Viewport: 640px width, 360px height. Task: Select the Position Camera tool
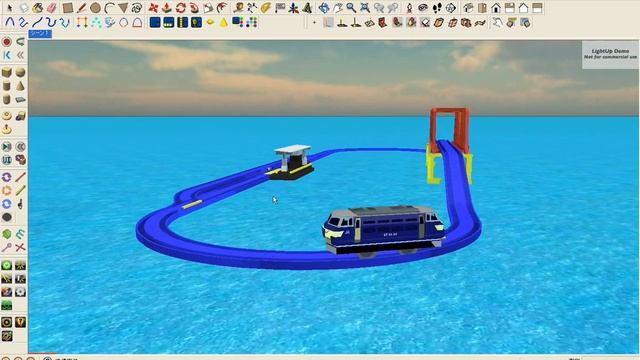[409, 8]
